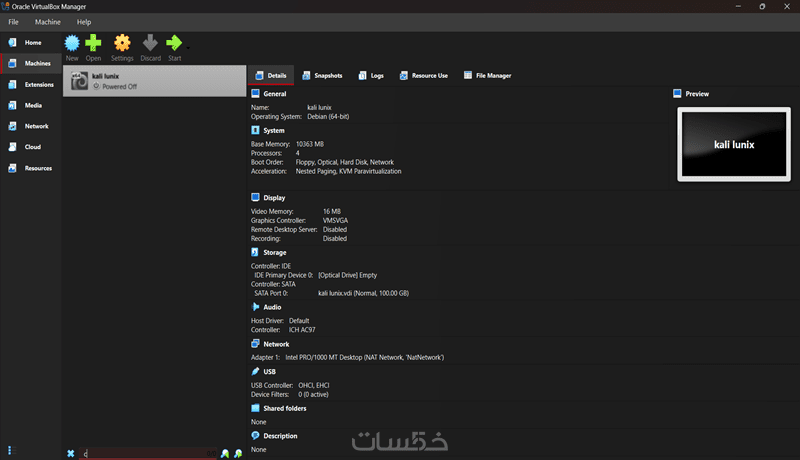
Task: Open the dropdown arrow beside Start
Action: click(188, 48)
